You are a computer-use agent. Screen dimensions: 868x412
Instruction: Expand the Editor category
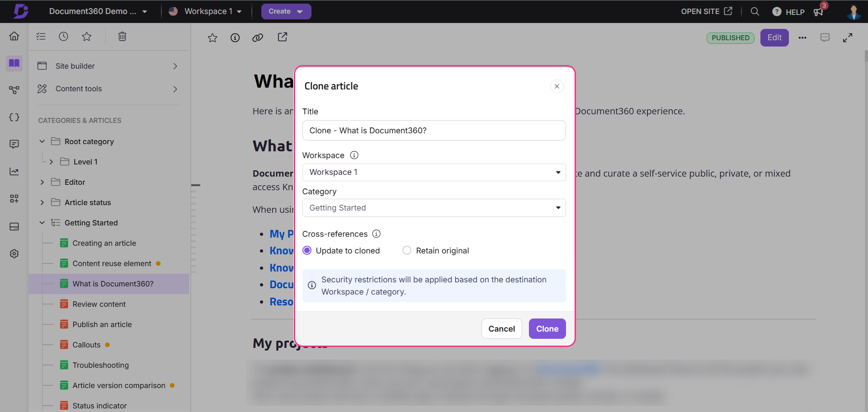[42, 182]
